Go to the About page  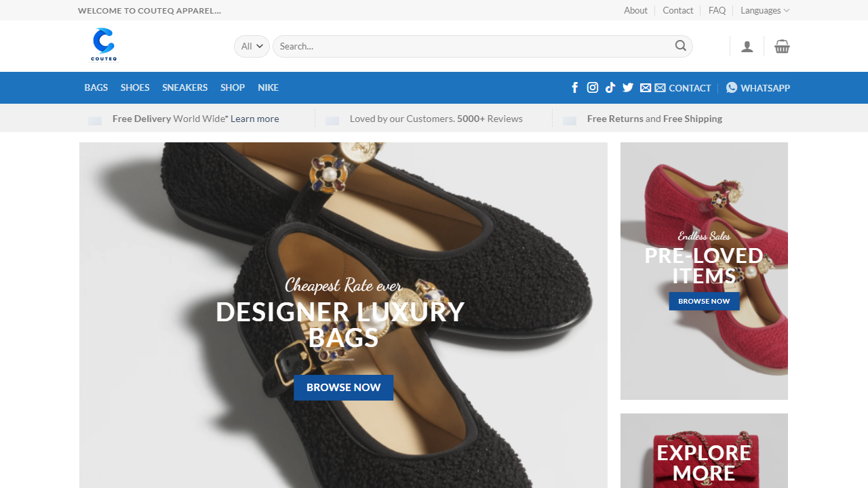635,10
